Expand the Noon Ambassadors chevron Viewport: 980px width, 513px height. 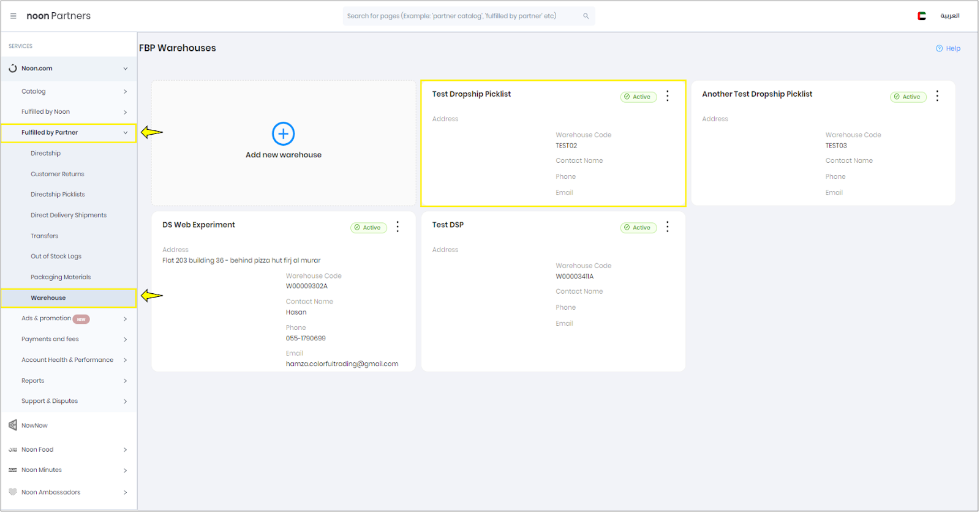point(126,493)
